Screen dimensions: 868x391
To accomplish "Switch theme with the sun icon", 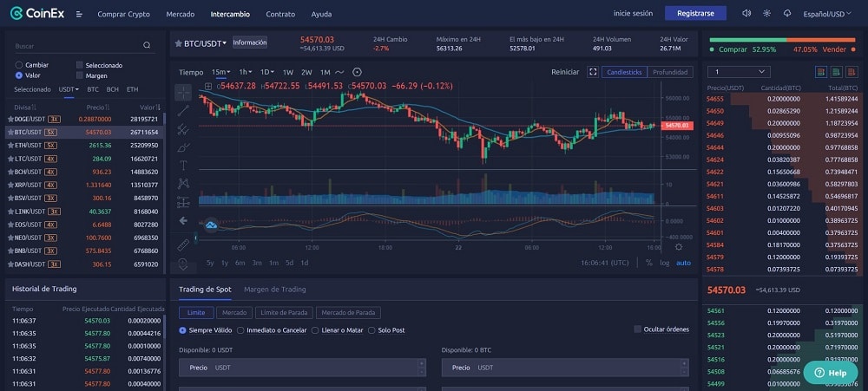I will pyautogui.click(x=766, y=13).
